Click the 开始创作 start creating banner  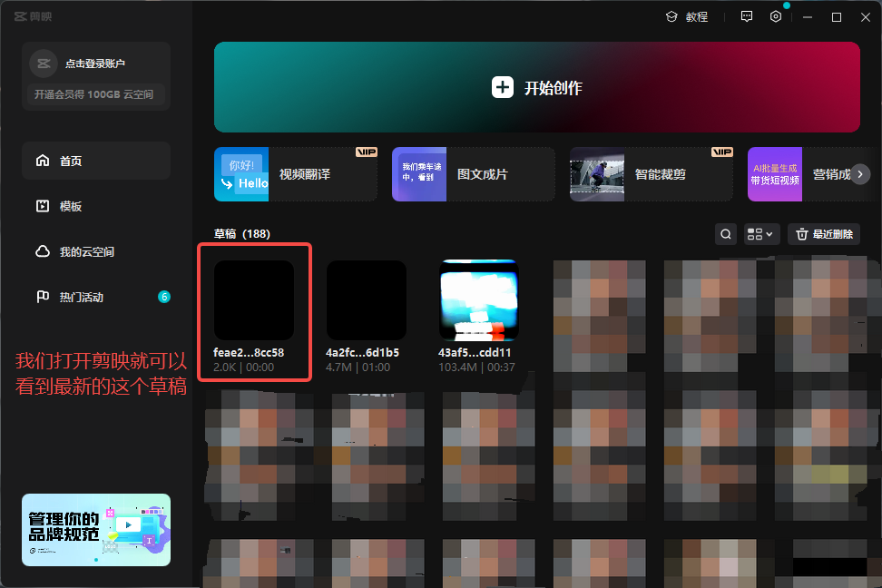536,87
